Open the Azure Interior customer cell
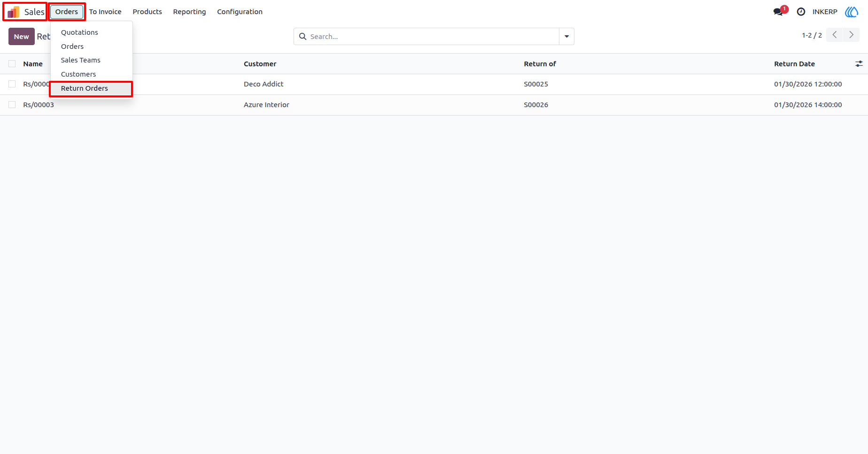Image resolution: width=868 pixels, height=454 pixels. click(x=266, y=105)
